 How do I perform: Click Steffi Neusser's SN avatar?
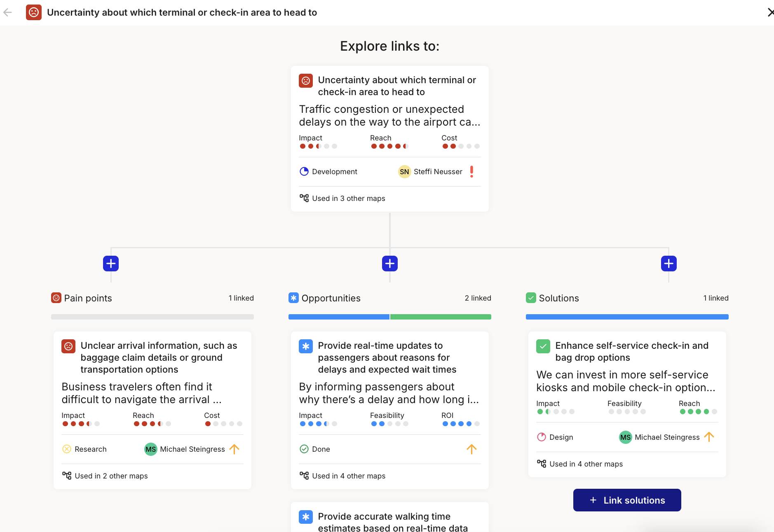tap(404, 172)
